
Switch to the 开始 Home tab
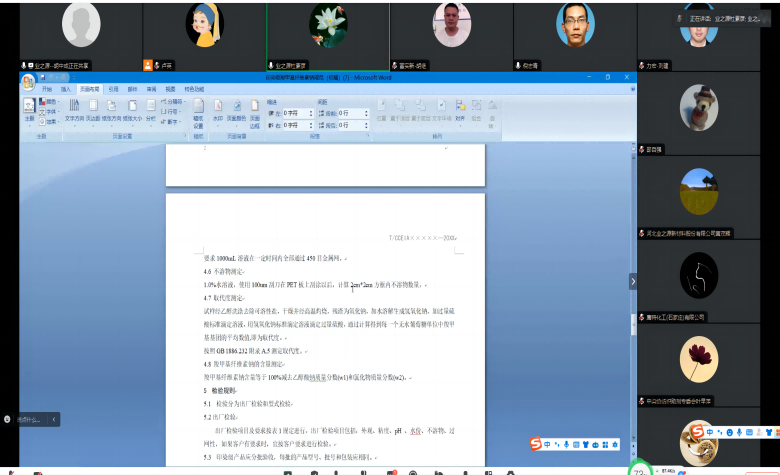pos(47,89)
